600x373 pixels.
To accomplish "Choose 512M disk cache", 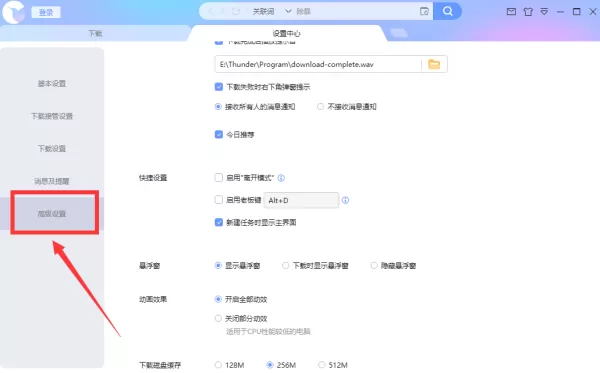I will coord(321,365).
